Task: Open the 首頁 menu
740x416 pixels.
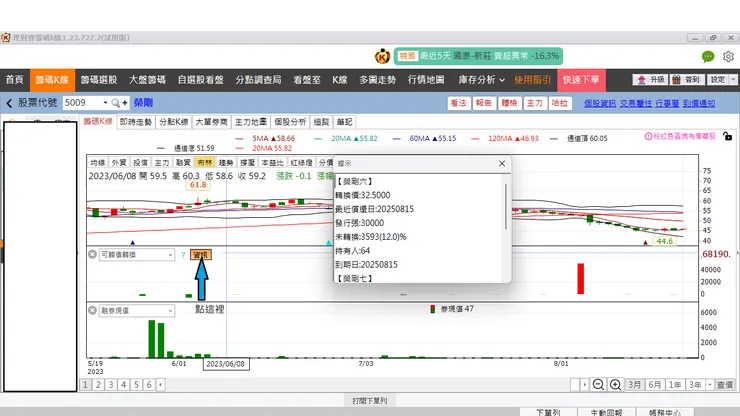Action: (x=15, y=80)
